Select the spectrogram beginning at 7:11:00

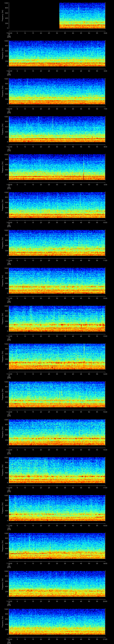click(x=57, y=280)
